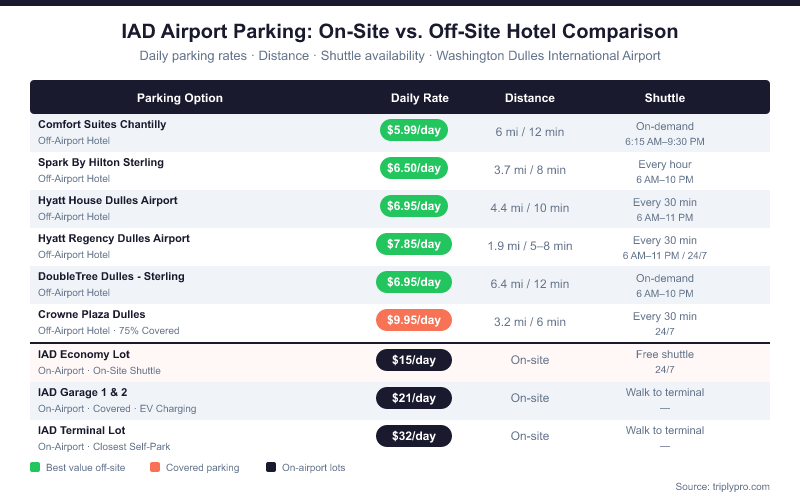Click the $32/day Terminal Lot badge

pyautogui.click(x=414, y=436)
